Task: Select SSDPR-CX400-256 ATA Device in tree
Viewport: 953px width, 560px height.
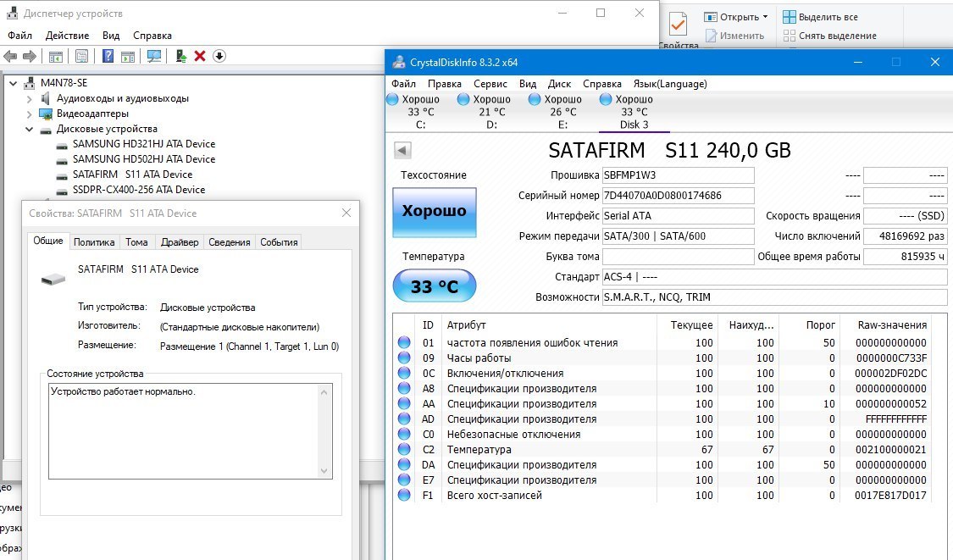Action: 139,190
